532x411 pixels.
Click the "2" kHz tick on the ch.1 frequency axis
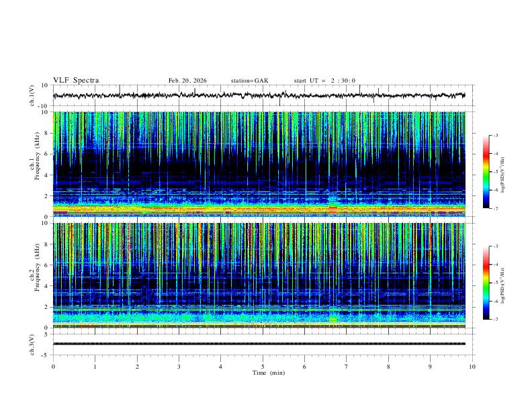[47, 195]
